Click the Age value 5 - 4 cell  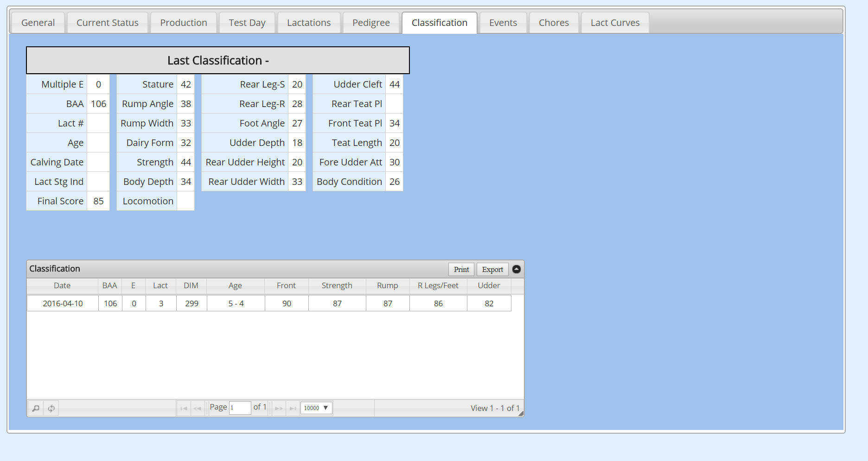[236, 303]
